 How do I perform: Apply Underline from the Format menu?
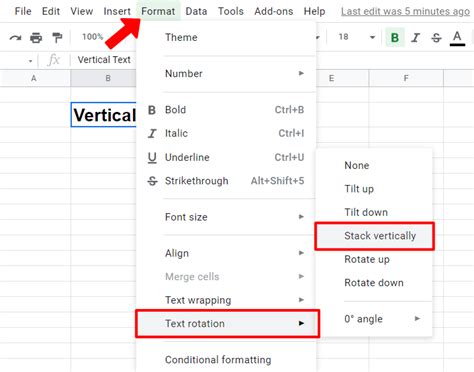(x=226, y=157)
